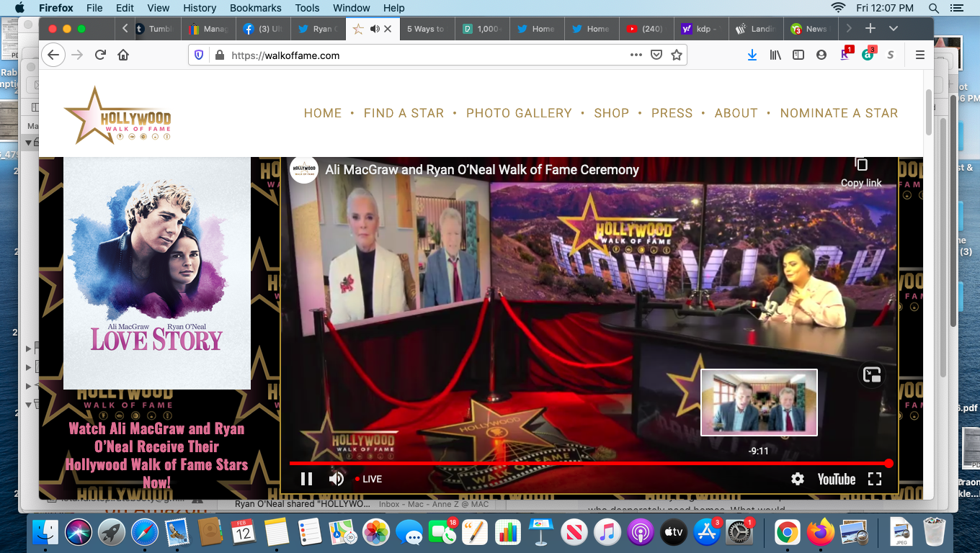Open Firefox account icon

[821, 55]
